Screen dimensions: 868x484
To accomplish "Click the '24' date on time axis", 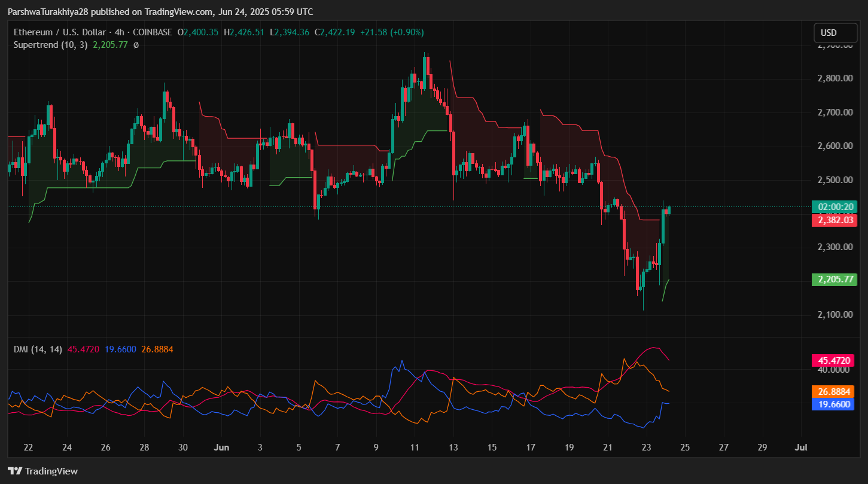I will 67,448.
